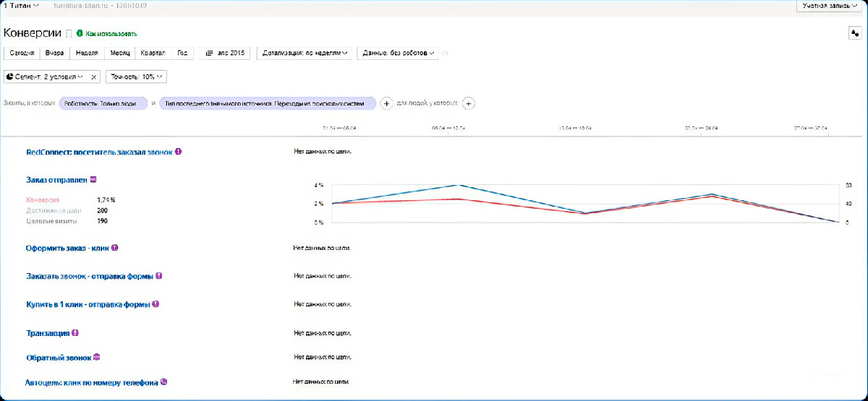Image resolution: width=868 pixels, height=401 pixels.
Task: Click the bookmark icon beside Конверсии title
Action: pyautogui.click(x=69, y=34)
